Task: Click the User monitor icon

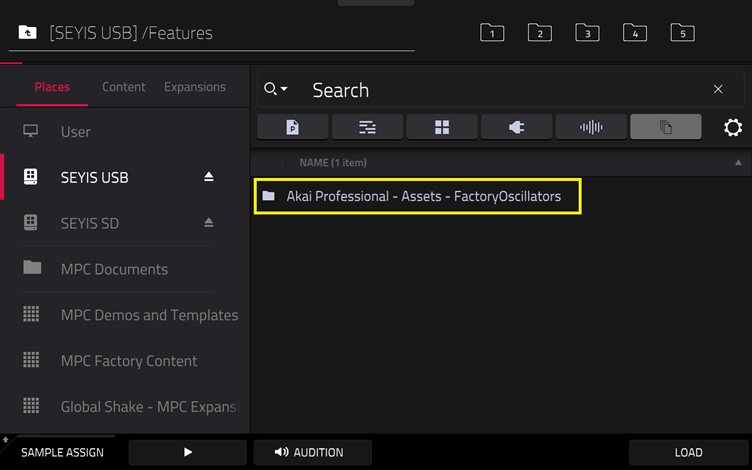Action: (x=31, y=131)
